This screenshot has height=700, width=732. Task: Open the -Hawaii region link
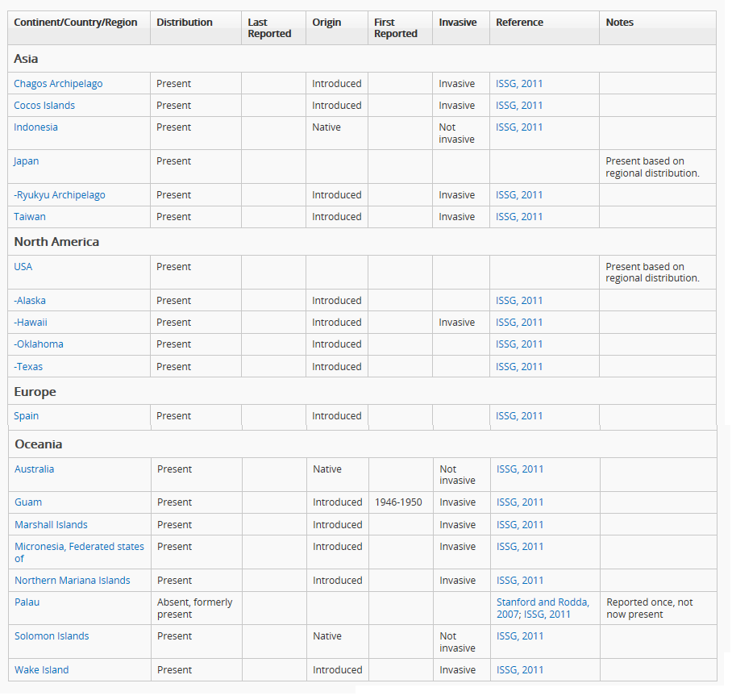click(31, 323)
